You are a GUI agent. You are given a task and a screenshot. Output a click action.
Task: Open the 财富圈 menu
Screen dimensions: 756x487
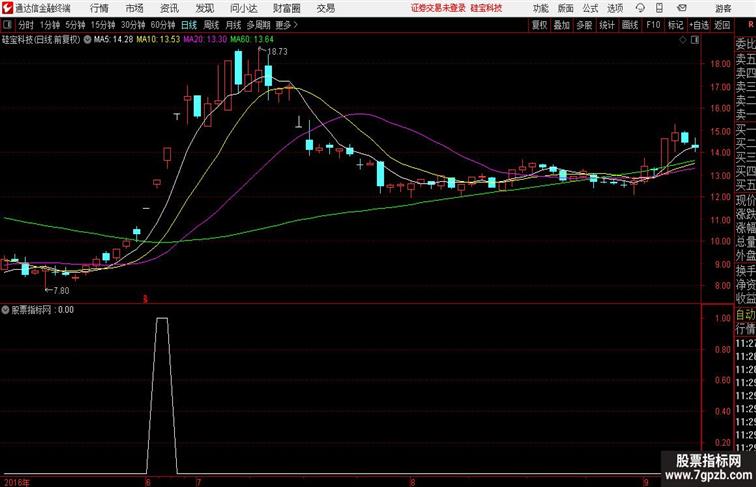(x=286, y=8)
